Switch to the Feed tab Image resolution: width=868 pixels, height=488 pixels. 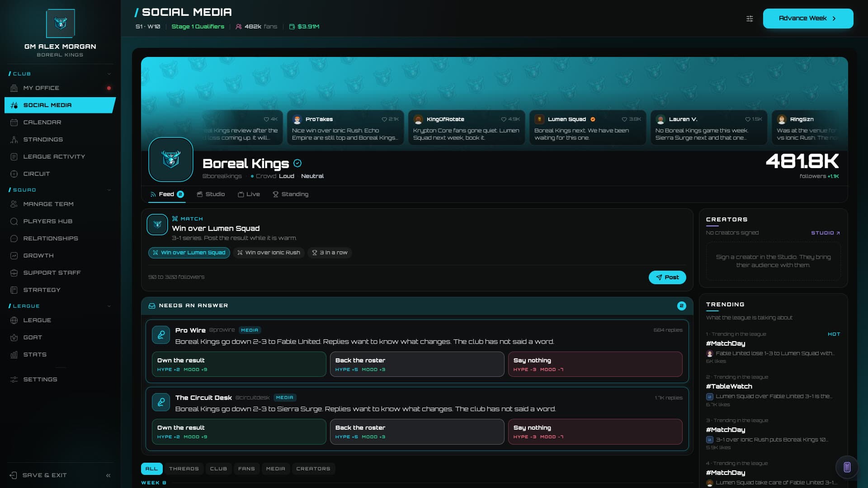tap(167, 194)
